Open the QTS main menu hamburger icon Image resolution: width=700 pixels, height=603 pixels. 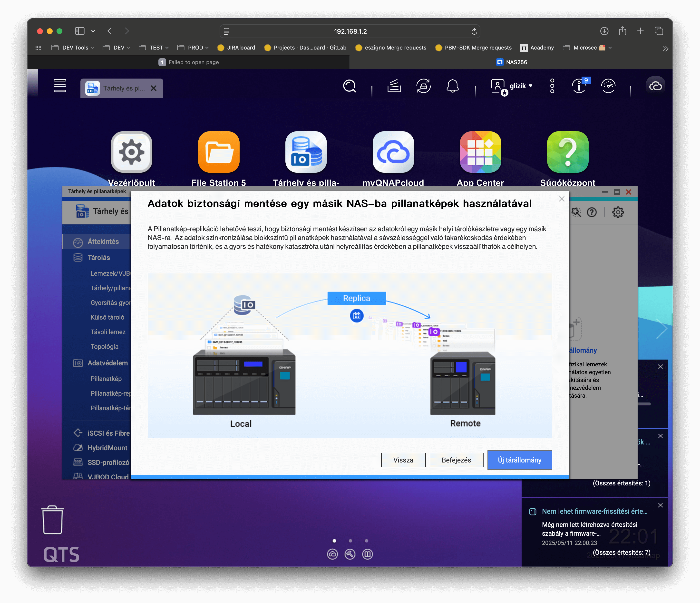60,86
